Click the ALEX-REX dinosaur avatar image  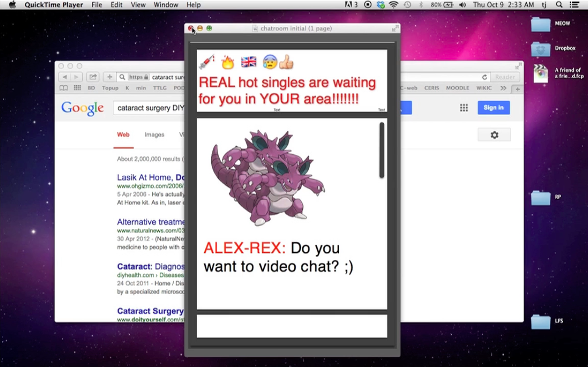pyautogui.click(x=268, y=177)
